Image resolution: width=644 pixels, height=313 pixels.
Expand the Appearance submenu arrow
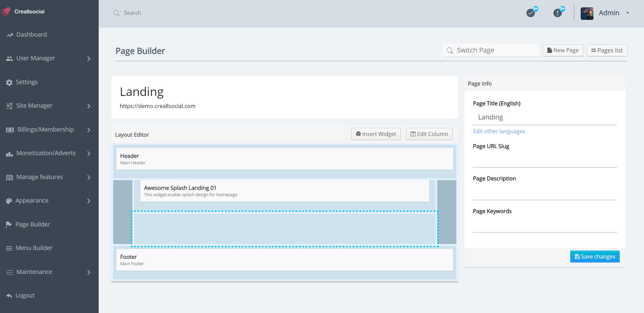coord(89,201)
